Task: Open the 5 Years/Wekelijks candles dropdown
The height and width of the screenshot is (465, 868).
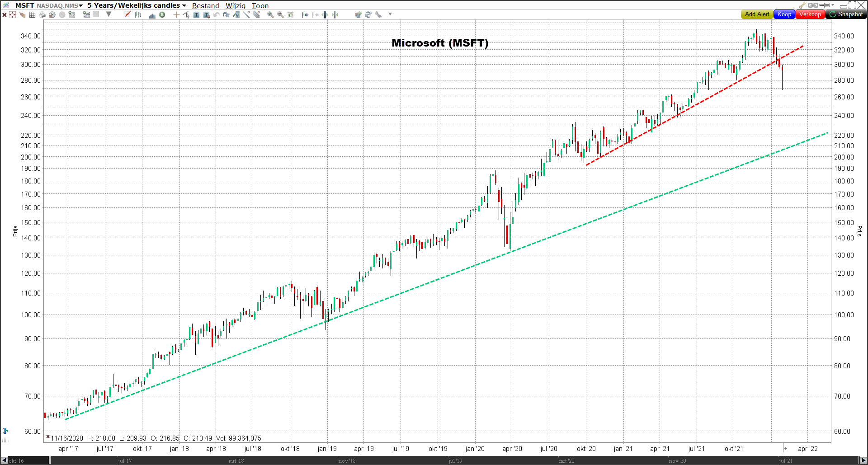Action: pyautogui.click(x=137, y=5)
